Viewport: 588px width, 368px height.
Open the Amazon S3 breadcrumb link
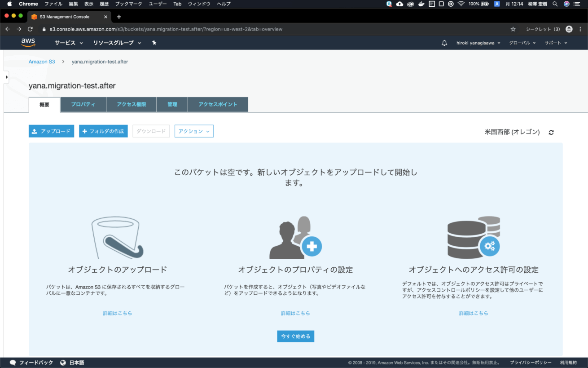(x=42, y=62)
